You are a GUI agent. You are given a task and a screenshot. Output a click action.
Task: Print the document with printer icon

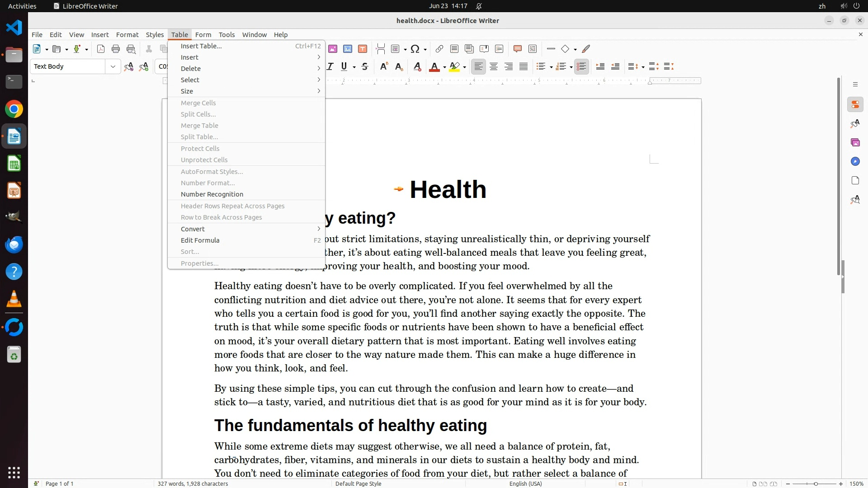(116, 49)
